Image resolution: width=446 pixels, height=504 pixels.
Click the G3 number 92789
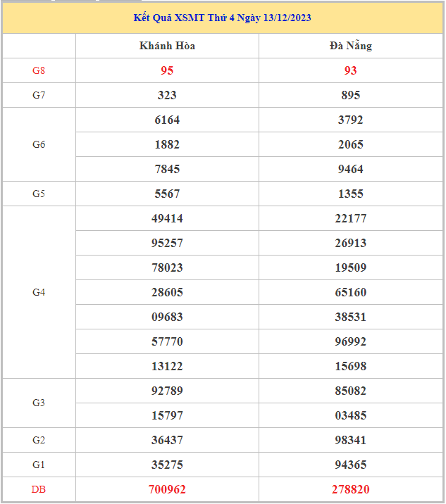coord(167,391)
